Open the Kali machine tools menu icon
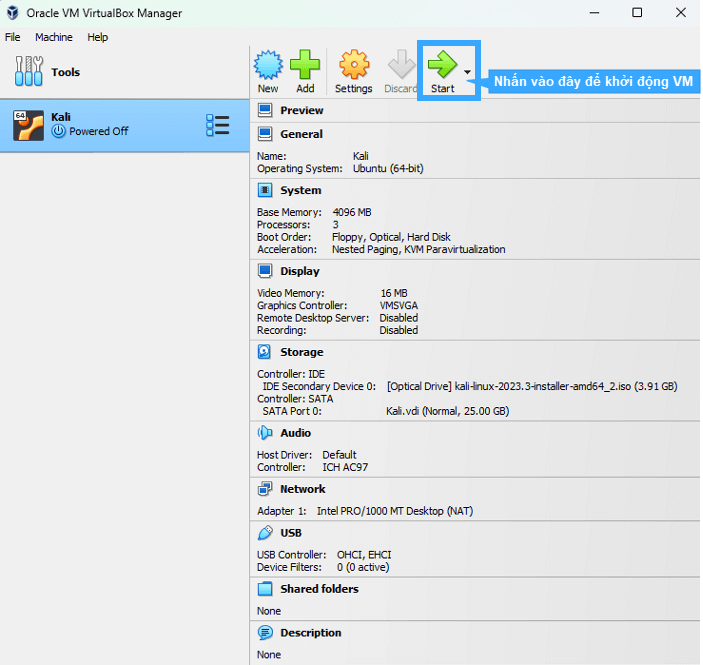 pyautogui.click(x=217, y=125)
